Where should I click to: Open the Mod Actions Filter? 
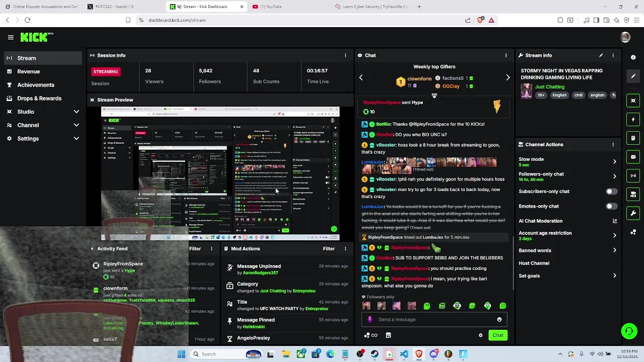pyautogui.click(x=329, y=248)
